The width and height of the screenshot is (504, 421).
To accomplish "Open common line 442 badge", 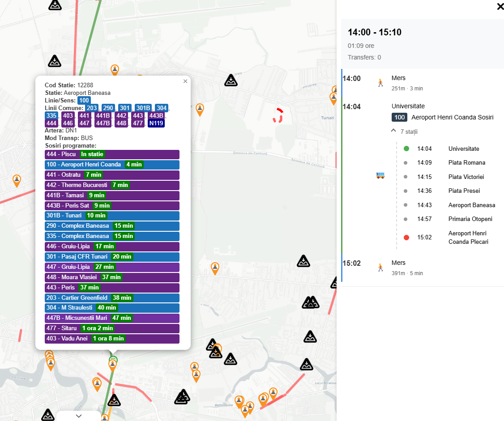I will (x=121, y=116).
